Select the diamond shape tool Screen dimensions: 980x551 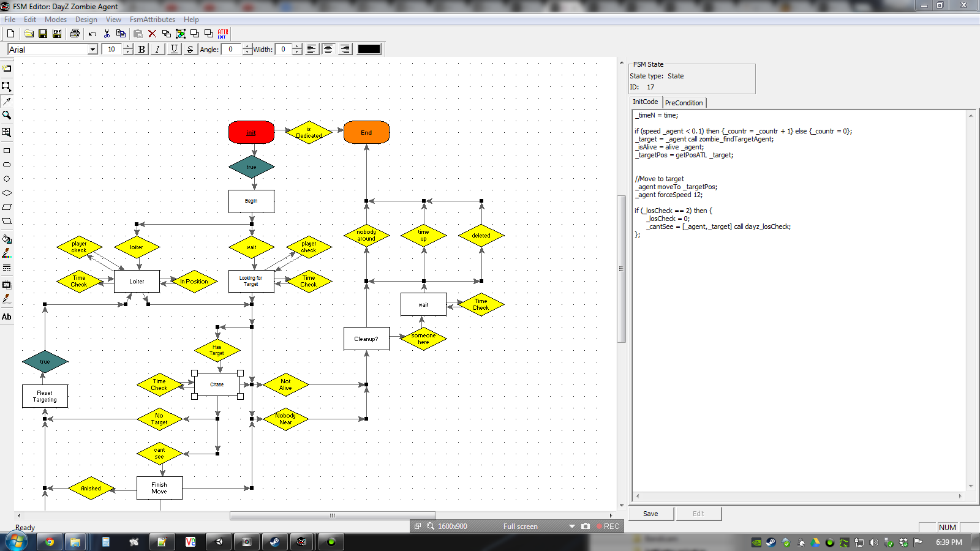coord(7,193)
